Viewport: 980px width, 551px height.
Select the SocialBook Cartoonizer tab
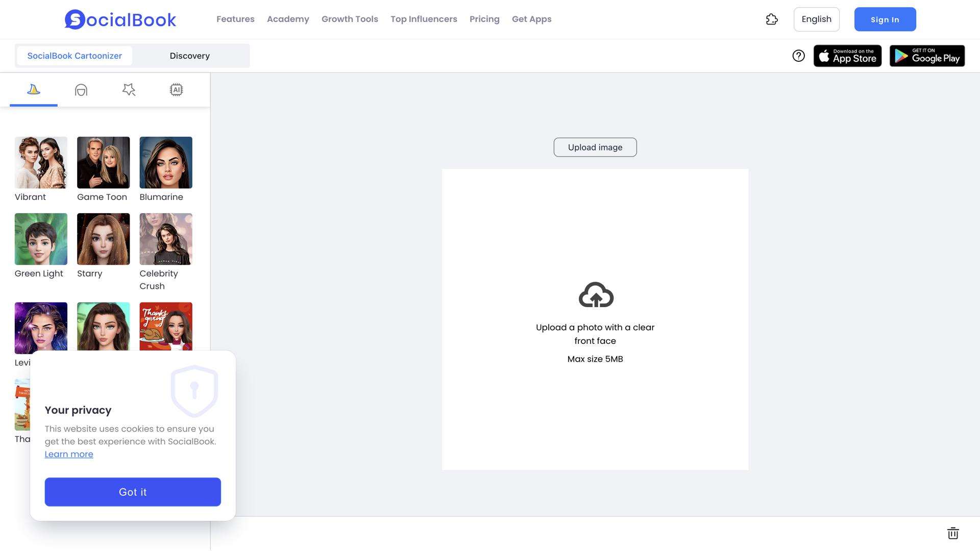[75, 56]
